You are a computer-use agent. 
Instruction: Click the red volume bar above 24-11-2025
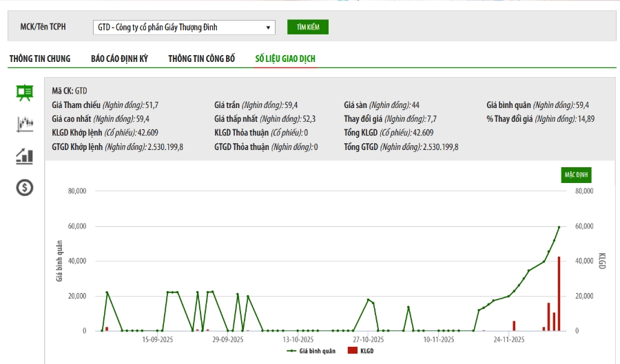tap(514, 326)
